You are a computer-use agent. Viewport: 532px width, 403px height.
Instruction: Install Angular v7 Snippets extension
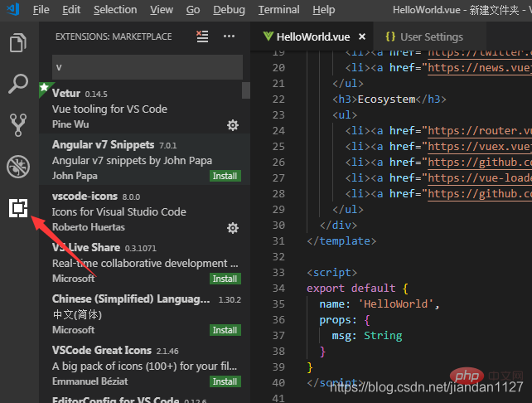pos(225,176)
